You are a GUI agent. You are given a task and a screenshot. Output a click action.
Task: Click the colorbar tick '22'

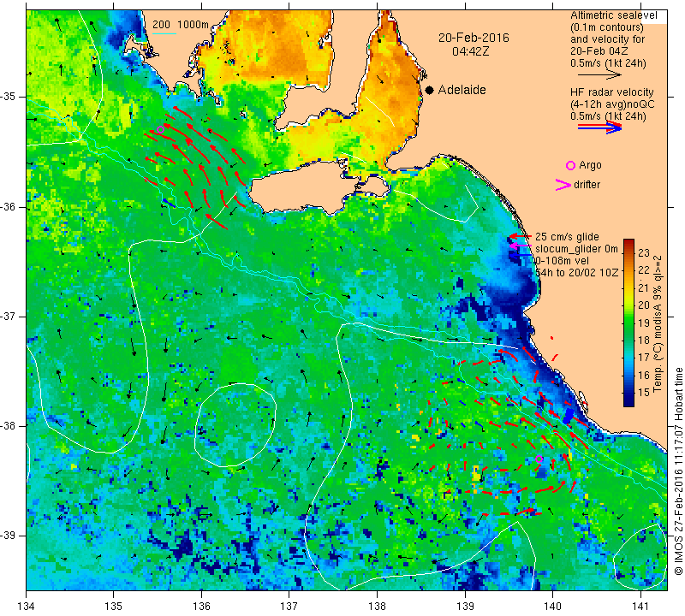click(x=644, y=270)
